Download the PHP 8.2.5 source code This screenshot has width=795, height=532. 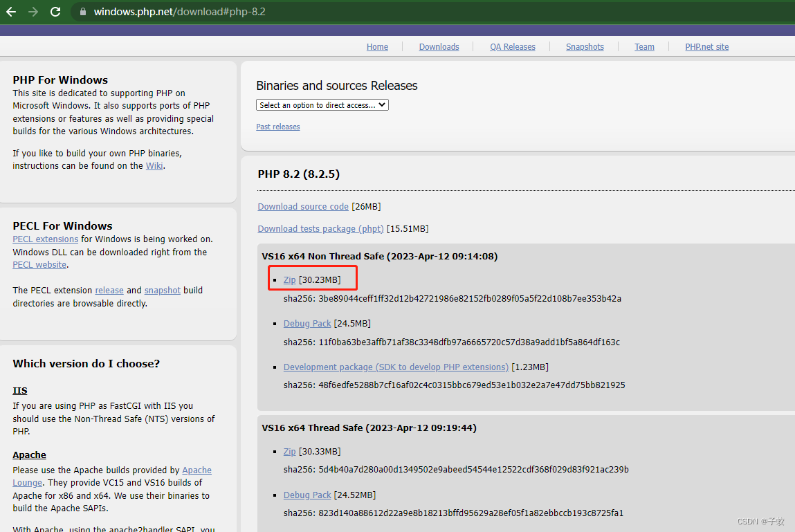302,206
